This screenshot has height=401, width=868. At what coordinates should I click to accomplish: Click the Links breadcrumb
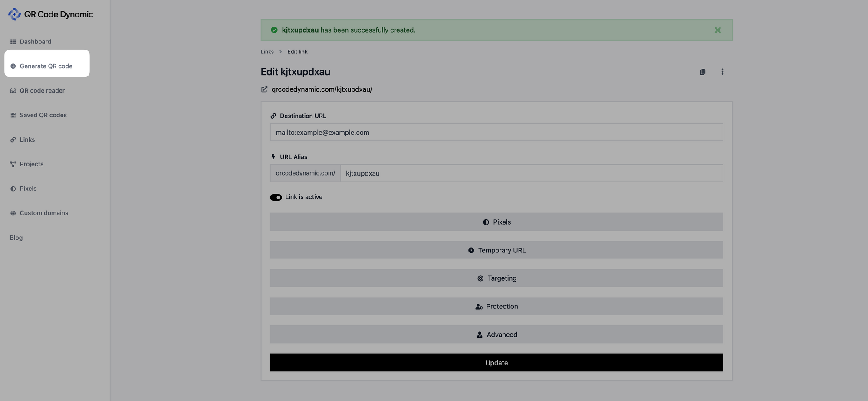(x=267, y=52)
